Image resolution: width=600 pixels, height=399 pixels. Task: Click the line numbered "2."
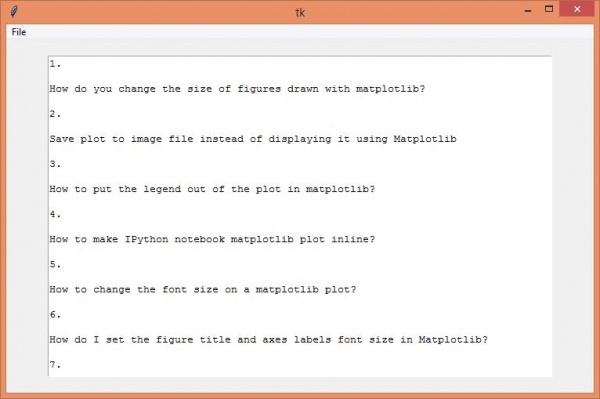click(x=55, y=114)
